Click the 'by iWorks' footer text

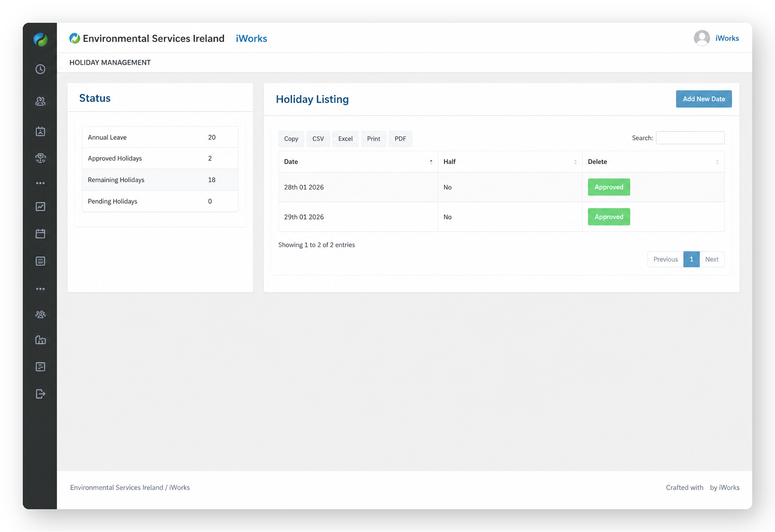pos(725,488)
